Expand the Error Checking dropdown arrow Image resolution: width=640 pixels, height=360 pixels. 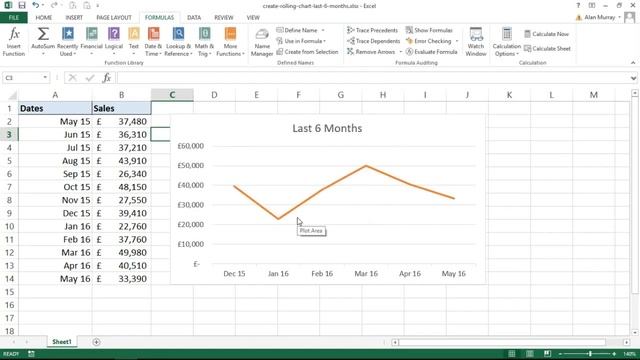457,41
